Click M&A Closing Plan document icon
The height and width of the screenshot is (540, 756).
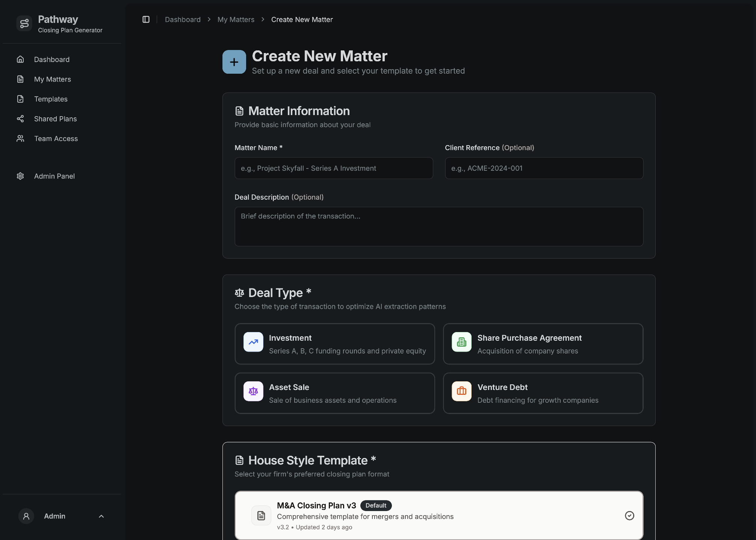tap(261, 516)
